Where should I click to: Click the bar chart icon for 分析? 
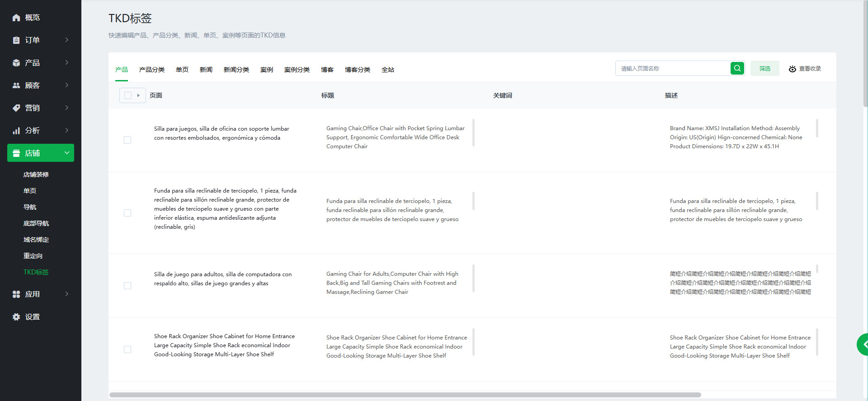point(16,131)
